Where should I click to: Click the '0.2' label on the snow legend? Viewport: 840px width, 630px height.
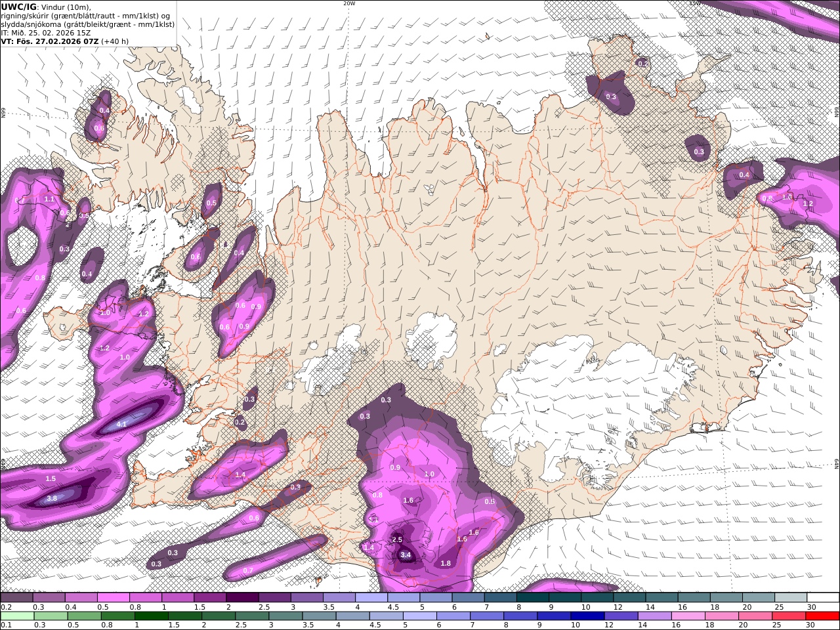tap(5, 607)
